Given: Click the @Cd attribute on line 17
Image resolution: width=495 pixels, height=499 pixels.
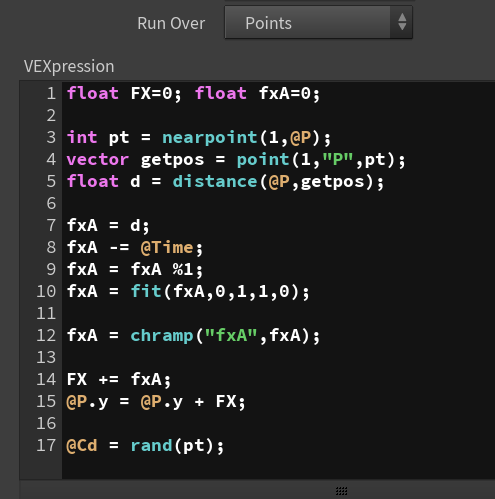Looking at the screenshot, I should click(x=82, y=445).
